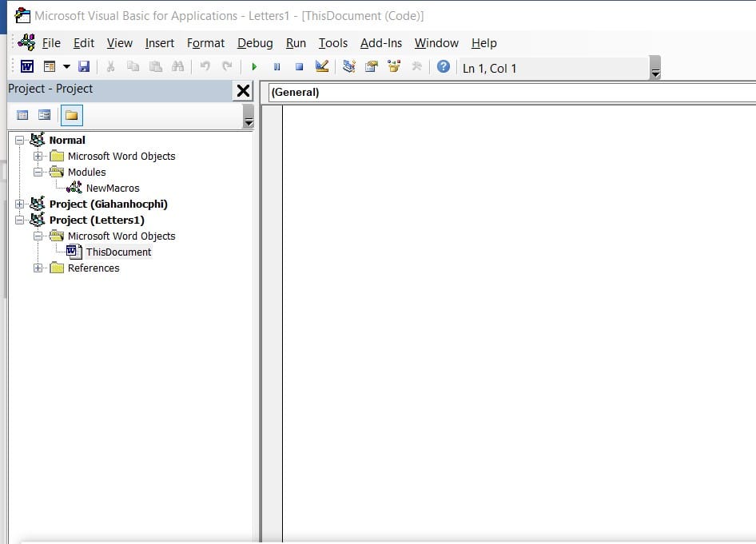Toggle Design Mode icon

(x=321, y=66)
